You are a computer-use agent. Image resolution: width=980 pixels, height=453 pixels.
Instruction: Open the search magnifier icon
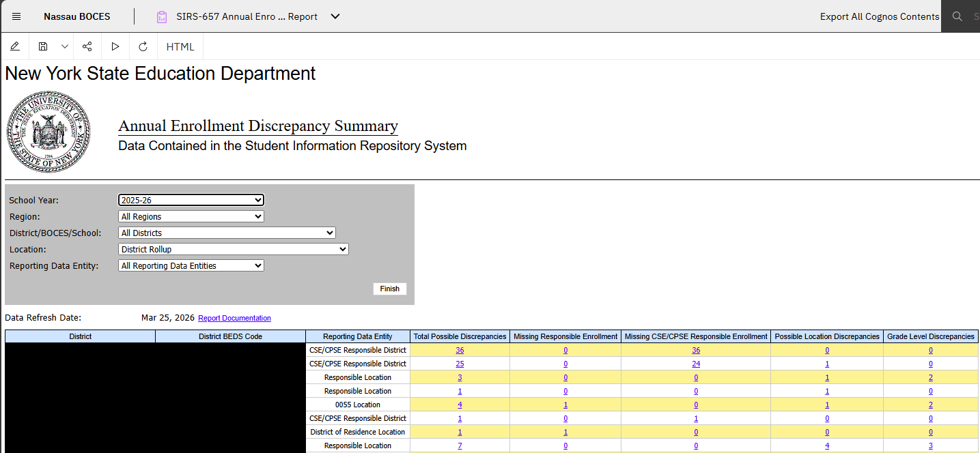pyautogui.click(x=957, y=16)
